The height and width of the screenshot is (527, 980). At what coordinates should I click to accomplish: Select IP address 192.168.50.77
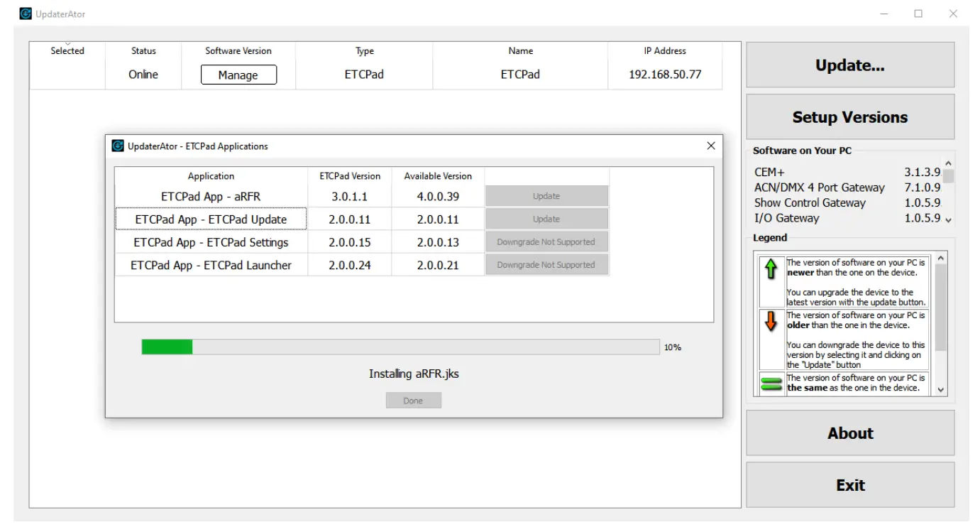665,75
